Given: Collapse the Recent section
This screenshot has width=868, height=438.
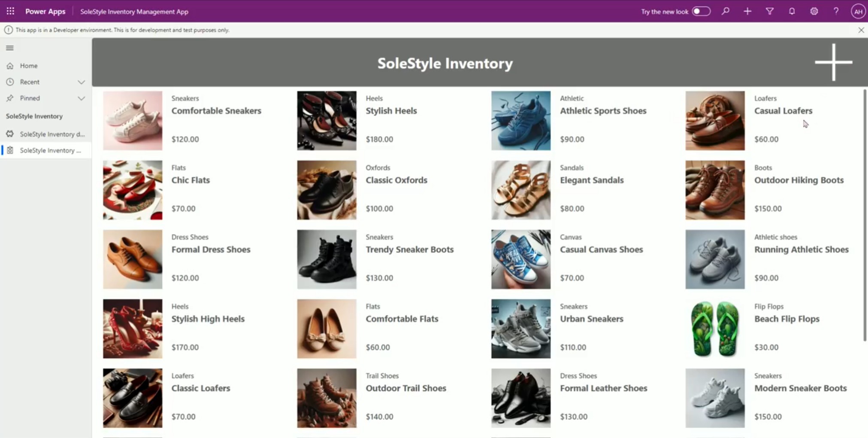Looking at the screenshot, I should coord(81,82).
